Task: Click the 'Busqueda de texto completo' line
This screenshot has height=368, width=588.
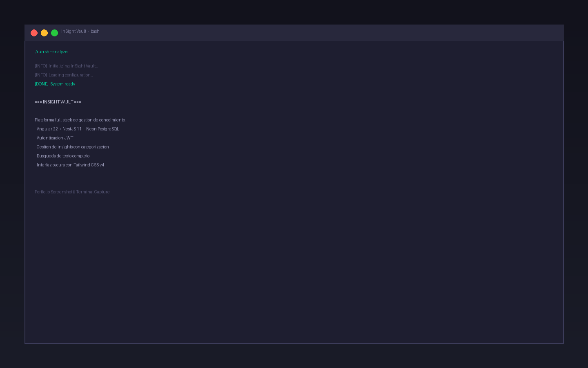Action: click(62, 156)
